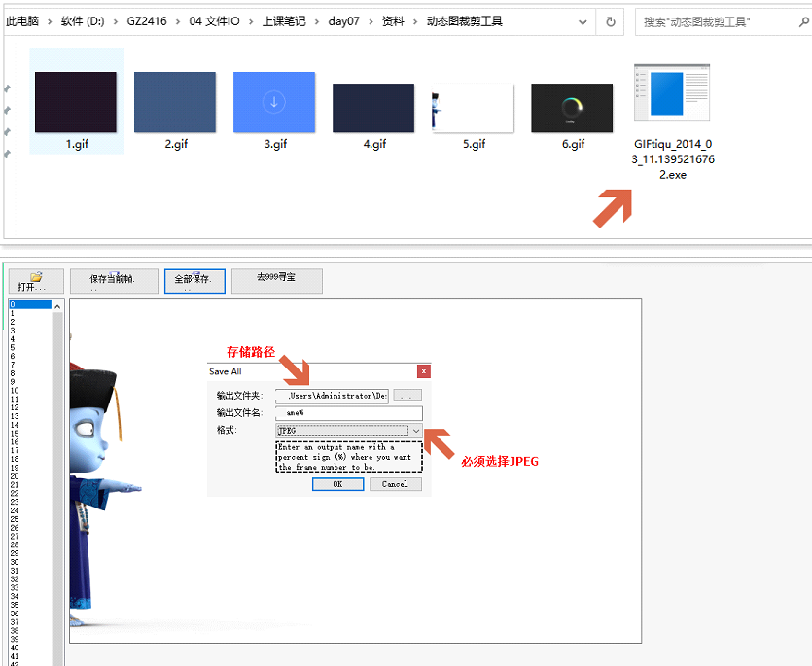Click the frame list vertical scrollbar track
Viewport: 812px width, 666px height.
click(x=57, y=489)
